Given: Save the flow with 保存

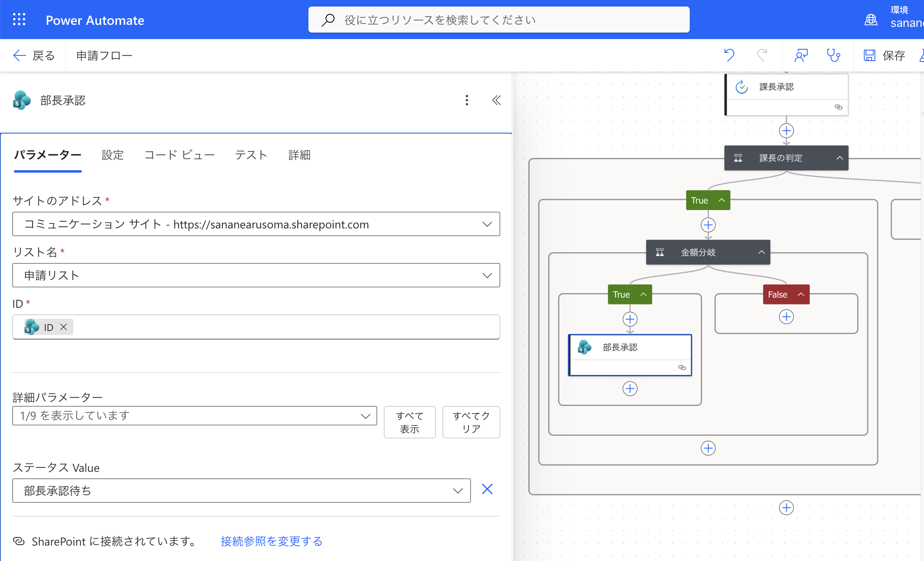Looking at the screenshot, I should 884,55.
